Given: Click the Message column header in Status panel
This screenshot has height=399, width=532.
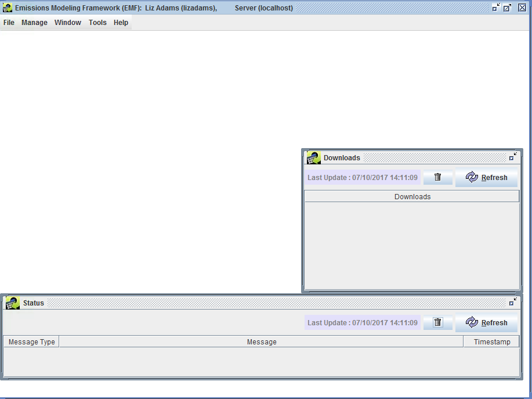Looking at the screenshot, I should click(x=262, y=342).
